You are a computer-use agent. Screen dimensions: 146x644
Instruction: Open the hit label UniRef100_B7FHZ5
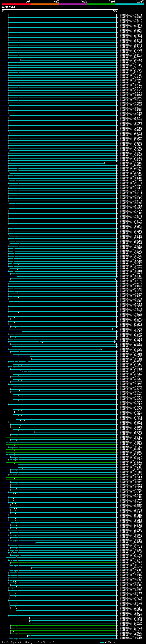pyautogui.click(x=131, y=628)
